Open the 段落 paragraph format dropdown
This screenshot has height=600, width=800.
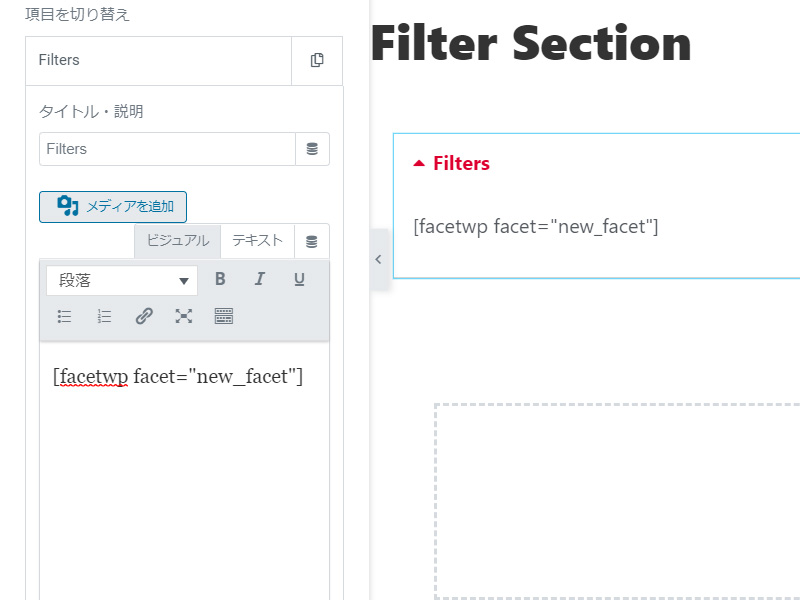(122, 280)
